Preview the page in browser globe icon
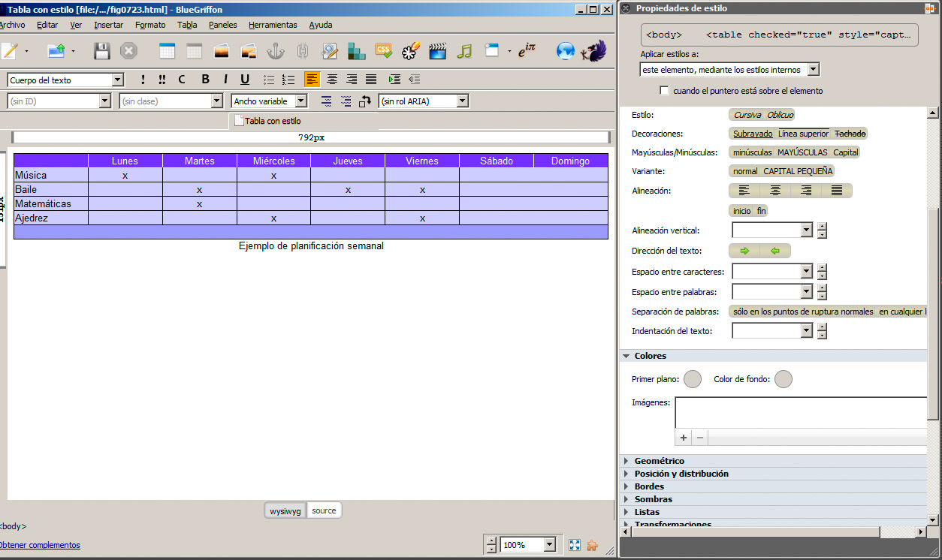 pyautogui.click(x=565, y=51)
